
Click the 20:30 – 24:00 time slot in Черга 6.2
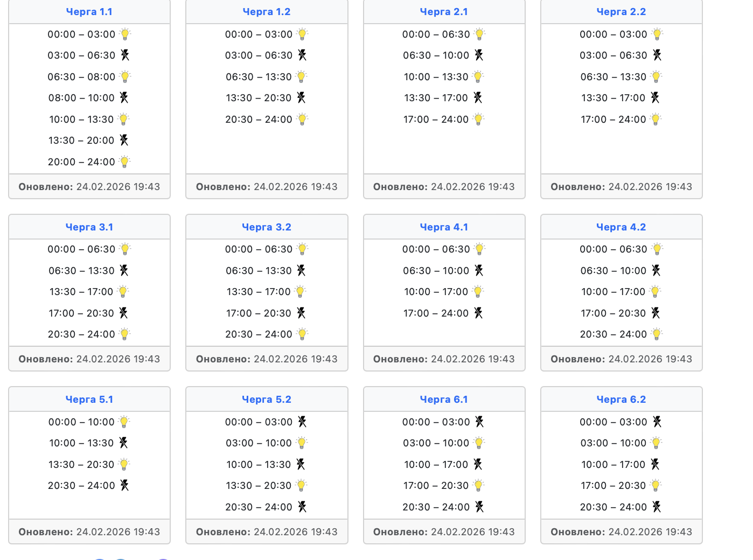[x=613, y=507]
